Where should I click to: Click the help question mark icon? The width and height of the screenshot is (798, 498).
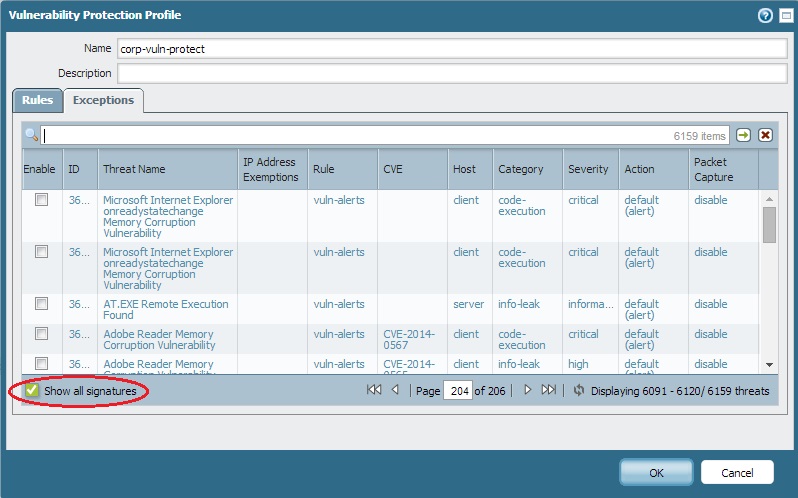[765, 15]
